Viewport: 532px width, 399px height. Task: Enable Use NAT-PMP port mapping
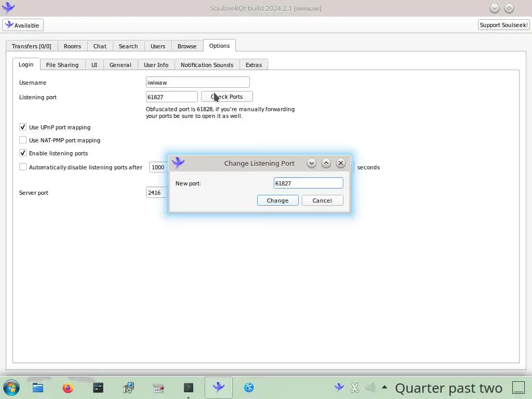pyautogui.click(x=23, y=140)
